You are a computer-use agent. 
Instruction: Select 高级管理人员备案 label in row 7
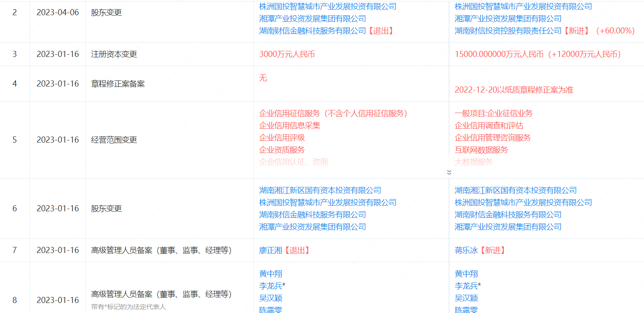coord(161,250)
